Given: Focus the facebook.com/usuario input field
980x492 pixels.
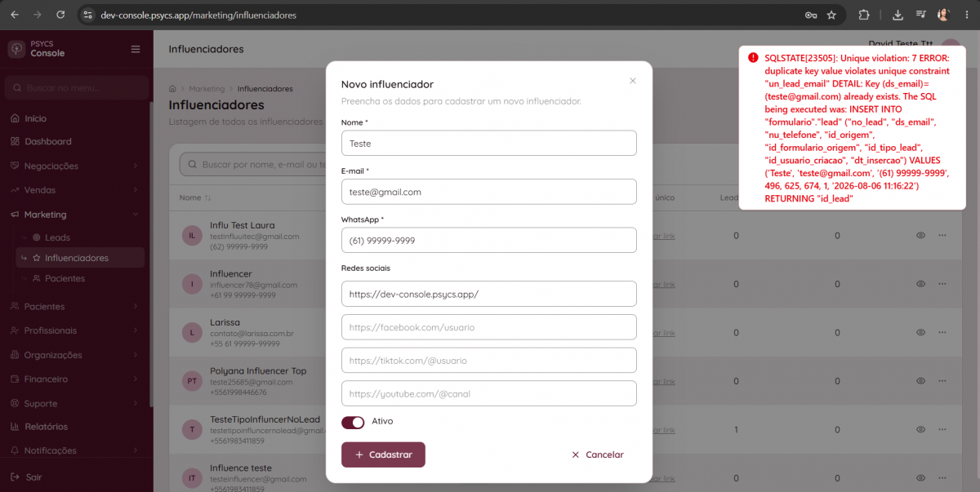Looking at the screenshot, I should click(489, 327).
